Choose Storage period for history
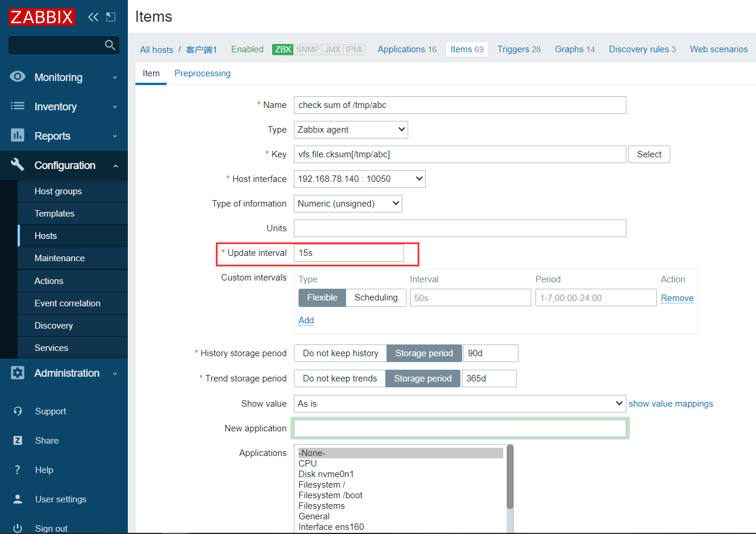The width and height of the screenshot is (756, 534). (x=424, y=353)
